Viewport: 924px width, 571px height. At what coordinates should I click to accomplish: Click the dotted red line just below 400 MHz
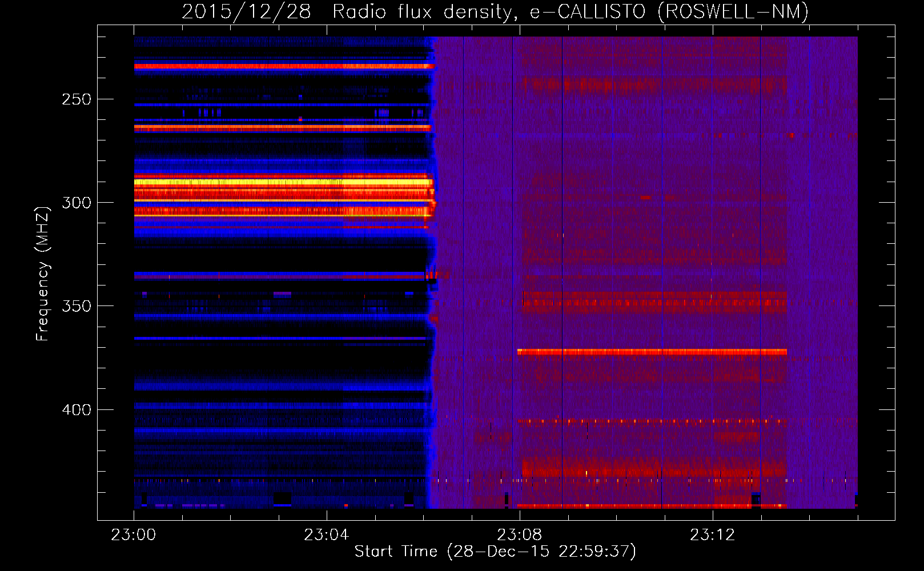pyautogui.click(x=651, y=421)
